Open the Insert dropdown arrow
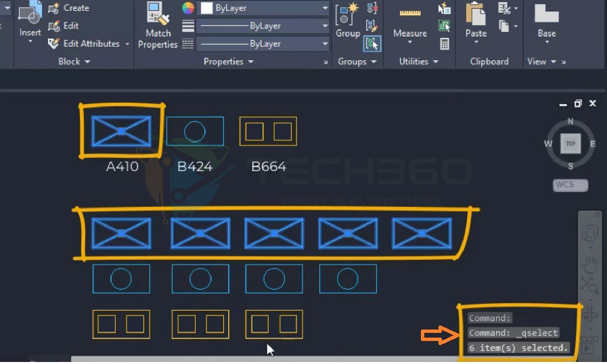This screenshot has width=607, height=364. coord(30,41)
